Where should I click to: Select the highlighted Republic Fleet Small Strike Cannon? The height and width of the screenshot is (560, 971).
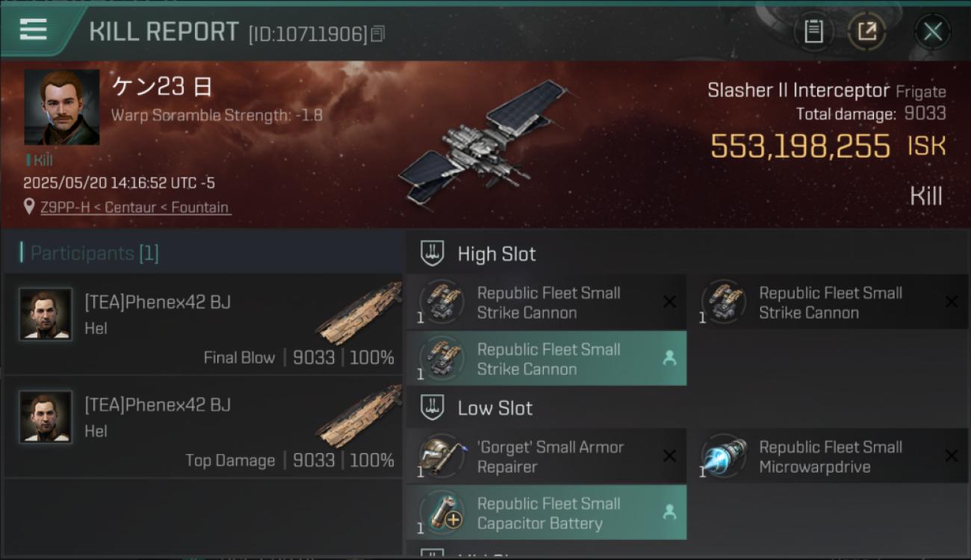click(546, 358)
